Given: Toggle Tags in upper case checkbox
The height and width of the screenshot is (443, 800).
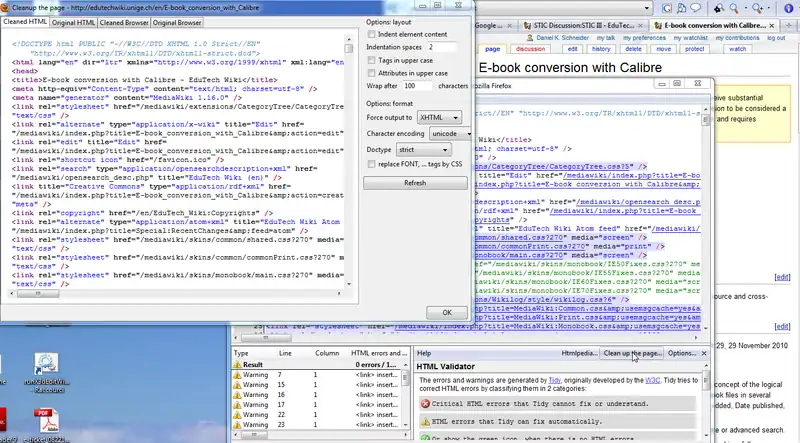Looking at the screenshot, I should [372, 59].
